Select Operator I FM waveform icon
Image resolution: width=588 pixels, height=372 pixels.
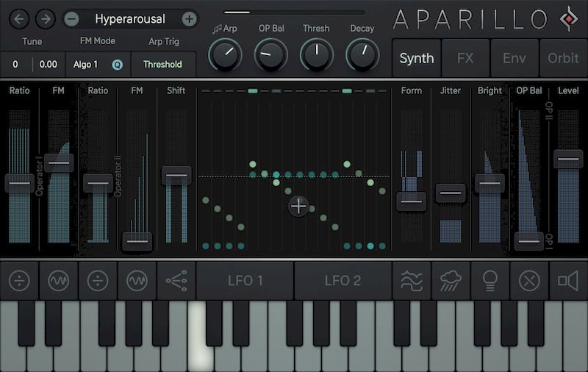click(x=59, y=281)
